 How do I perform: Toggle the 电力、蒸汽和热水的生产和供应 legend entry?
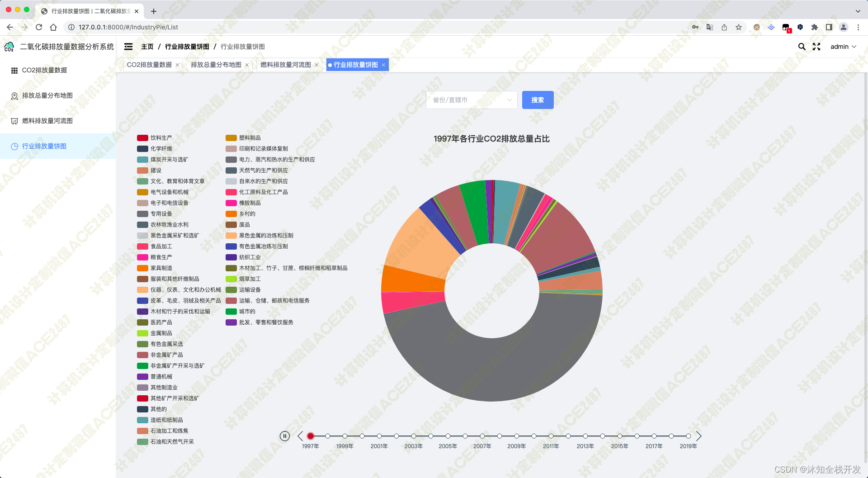pyautogui.click(x=270, y=160)
